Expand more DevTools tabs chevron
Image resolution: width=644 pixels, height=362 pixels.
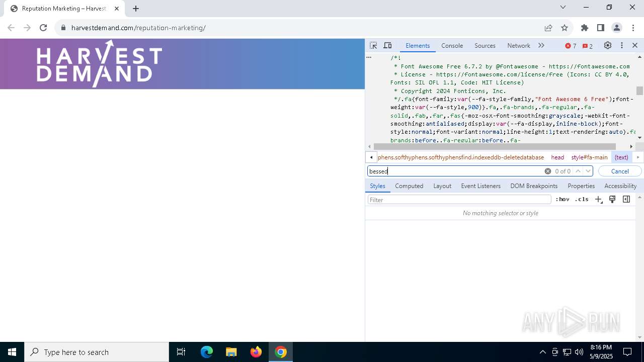tap(541, 45)
